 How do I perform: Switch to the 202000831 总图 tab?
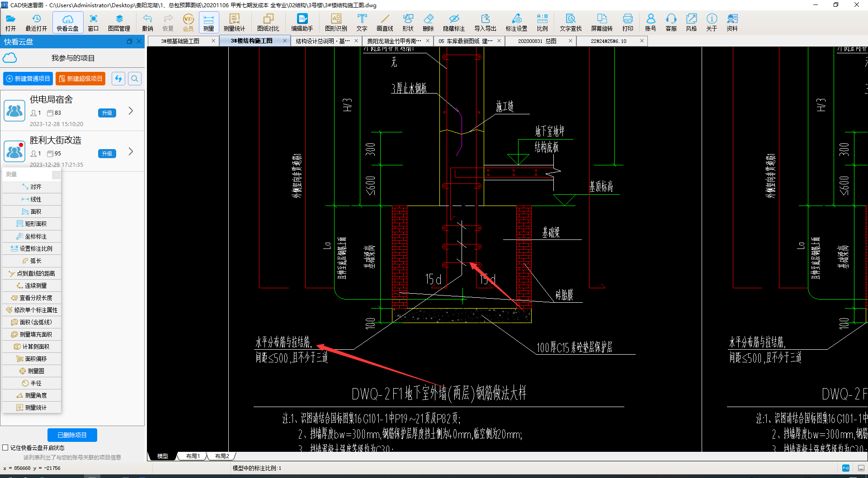[x=537, y=41]
